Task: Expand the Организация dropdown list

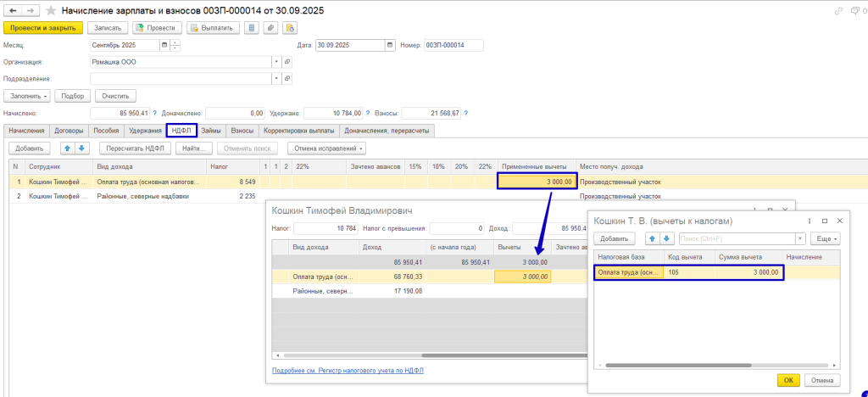Action: point(276,62)
